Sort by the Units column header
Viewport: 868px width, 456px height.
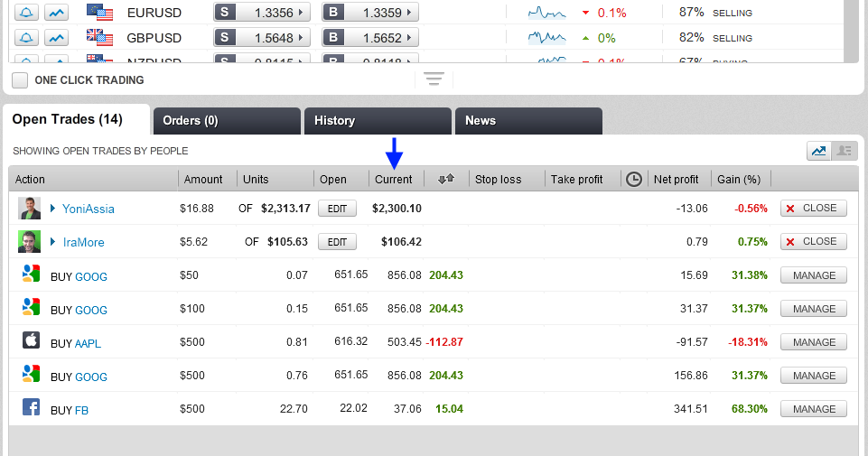256,180
